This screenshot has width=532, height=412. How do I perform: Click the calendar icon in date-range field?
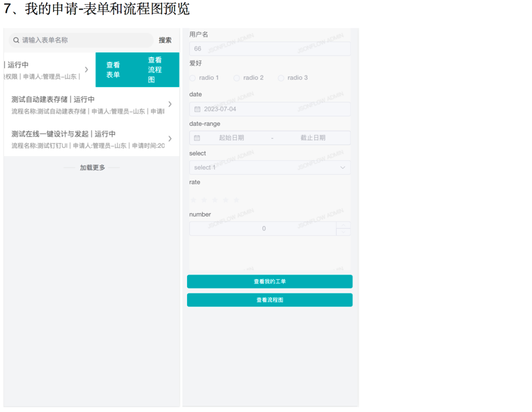pos(197,138)
